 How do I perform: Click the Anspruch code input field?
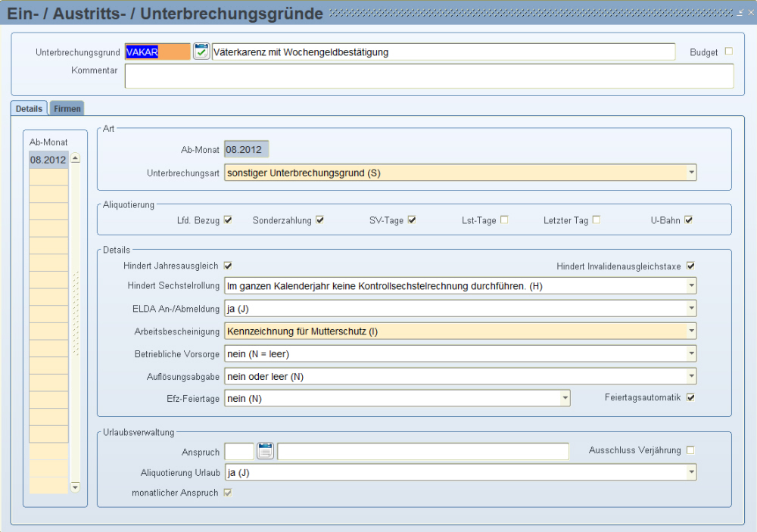click(x=239, y=451)
